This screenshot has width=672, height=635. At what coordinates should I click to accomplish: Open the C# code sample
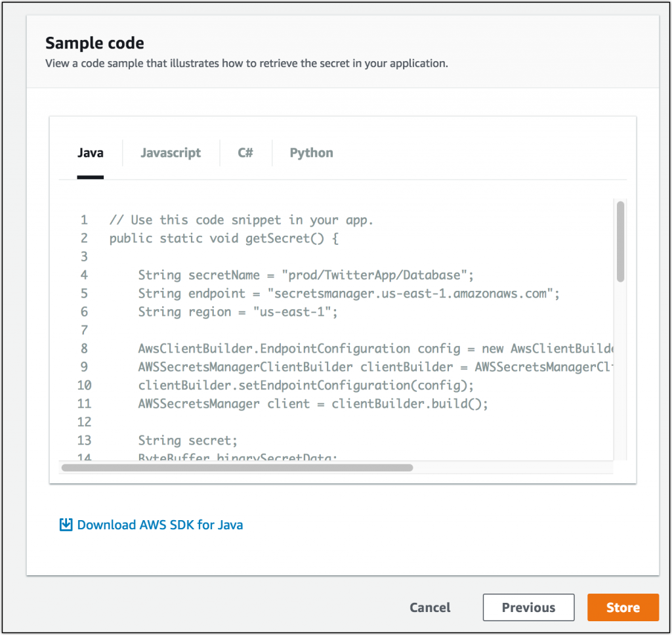tap(245, 152)
